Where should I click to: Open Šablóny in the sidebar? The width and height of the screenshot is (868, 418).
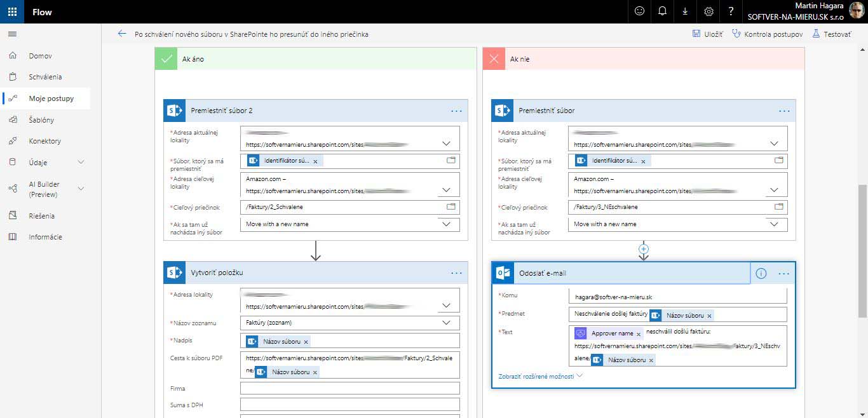tap(41, 119)
